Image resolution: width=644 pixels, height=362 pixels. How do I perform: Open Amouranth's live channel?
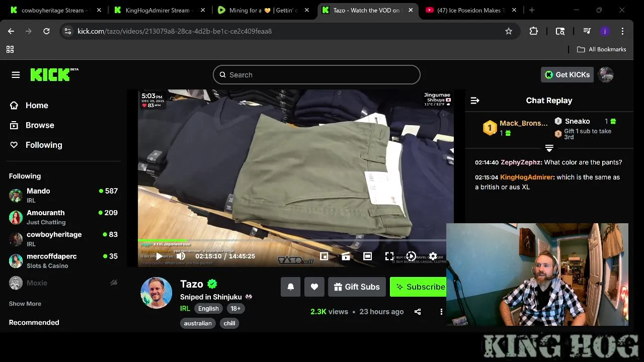pos(63,217)
